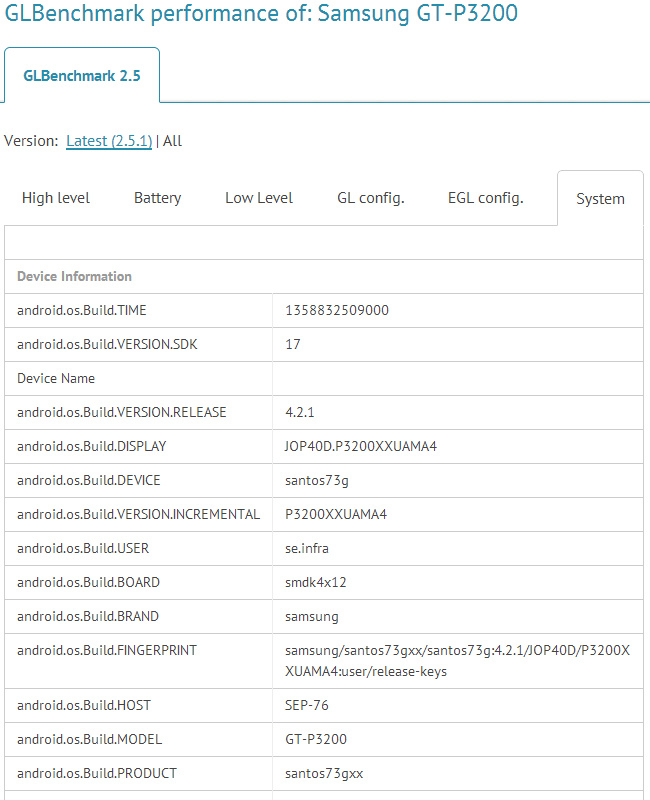View the EGL config. tab
This screenshot has width=650, height=800.
point(485,198)
